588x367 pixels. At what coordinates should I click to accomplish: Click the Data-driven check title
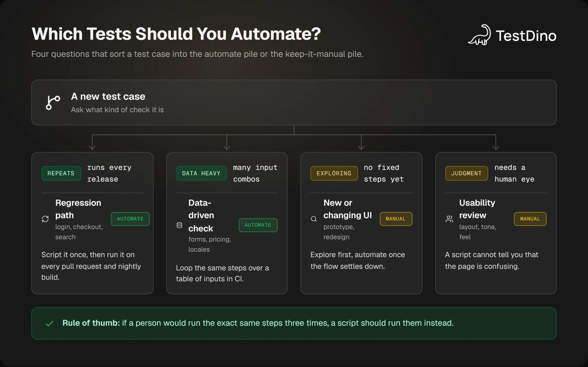pyautogui.click(x=201, y=216)
